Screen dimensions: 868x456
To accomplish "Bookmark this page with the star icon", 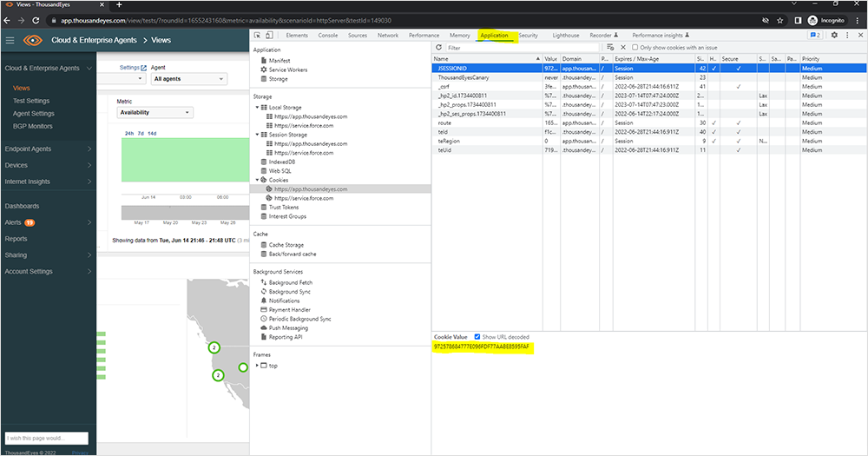I will [x=780, y=19].
